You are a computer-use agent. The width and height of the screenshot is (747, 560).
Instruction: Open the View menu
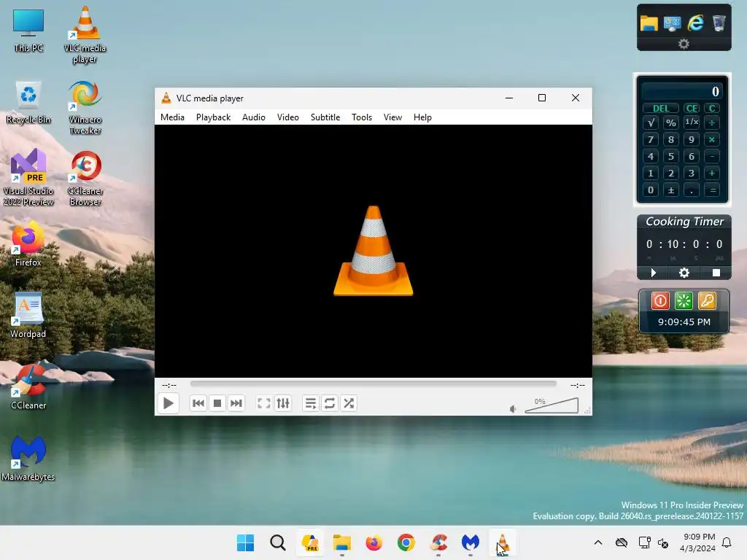(393, 117)
